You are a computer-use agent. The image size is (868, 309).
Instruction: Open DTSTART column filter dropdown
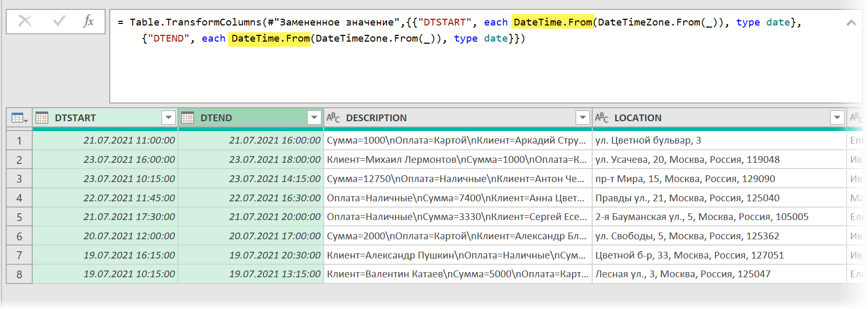pos(168,118)
